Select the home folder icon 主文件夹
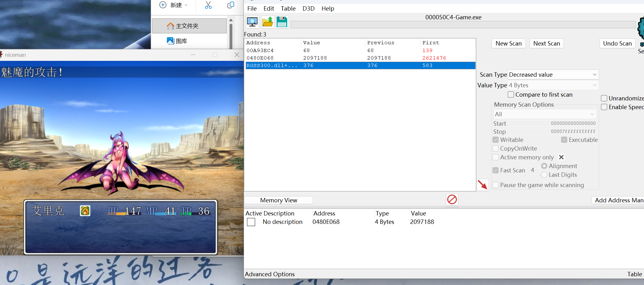This screenshot has width=644, height=285. pos(170,26)
